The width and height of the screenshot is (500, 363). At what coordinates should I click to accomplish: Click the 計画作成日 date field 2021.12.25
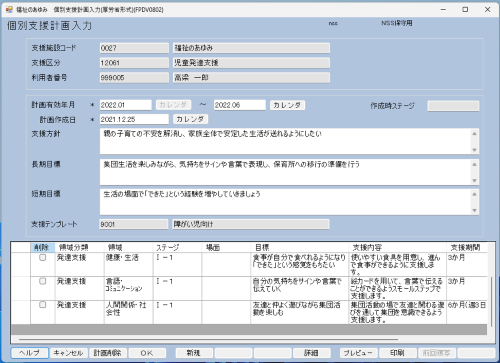click(x=134, y=119)
